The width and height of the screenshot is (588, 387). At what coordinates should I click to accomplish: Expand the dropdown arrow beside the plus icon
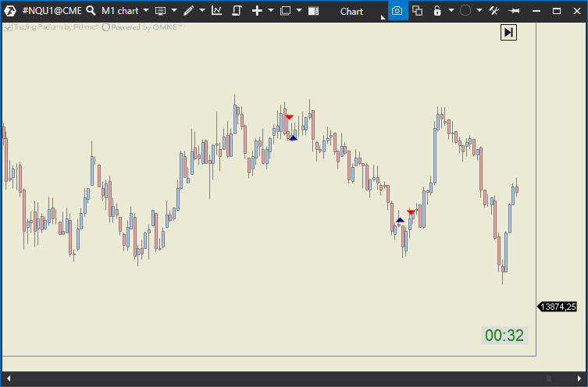(x=271, y=10)
